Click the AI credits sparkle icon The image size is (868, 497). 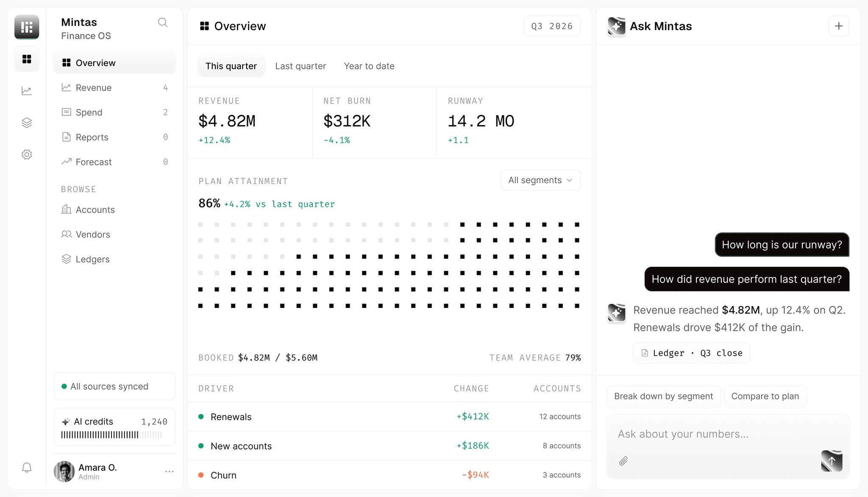(66, 422)
